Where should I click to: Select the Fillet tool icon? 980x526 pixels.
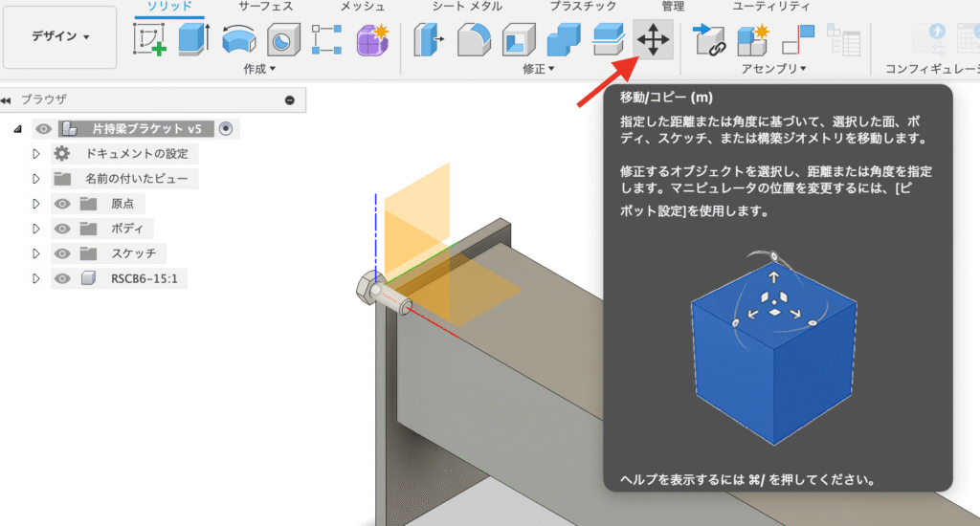pos(474,39)
